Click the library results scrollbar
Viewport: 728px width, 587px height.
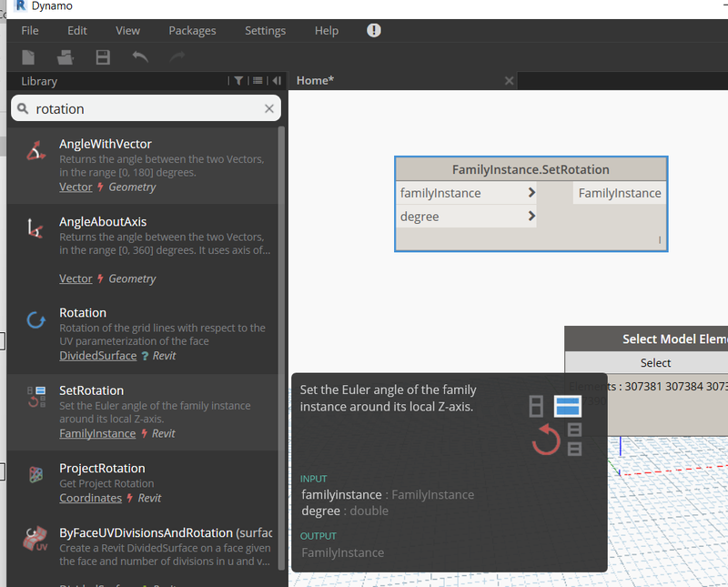coord(281,349)
